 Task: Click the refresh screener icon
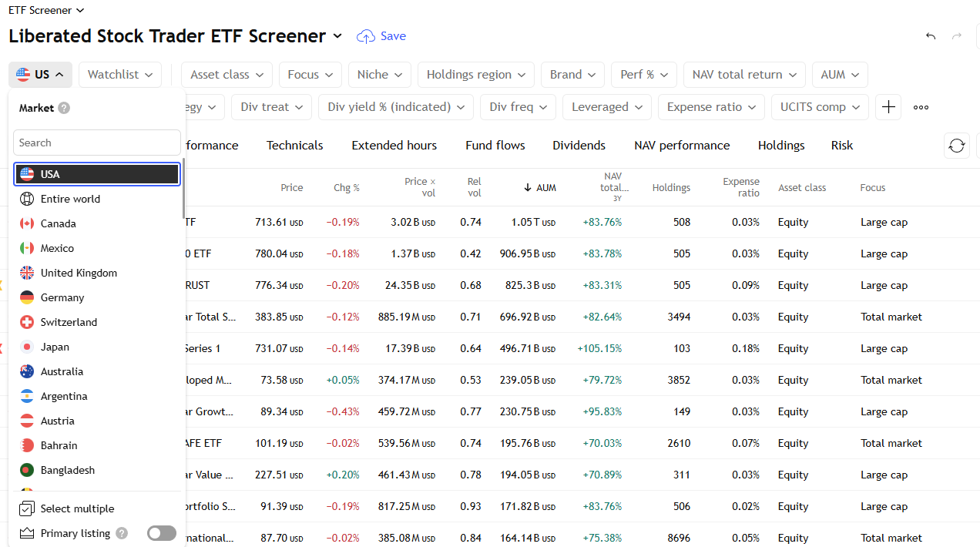[957, 146]
